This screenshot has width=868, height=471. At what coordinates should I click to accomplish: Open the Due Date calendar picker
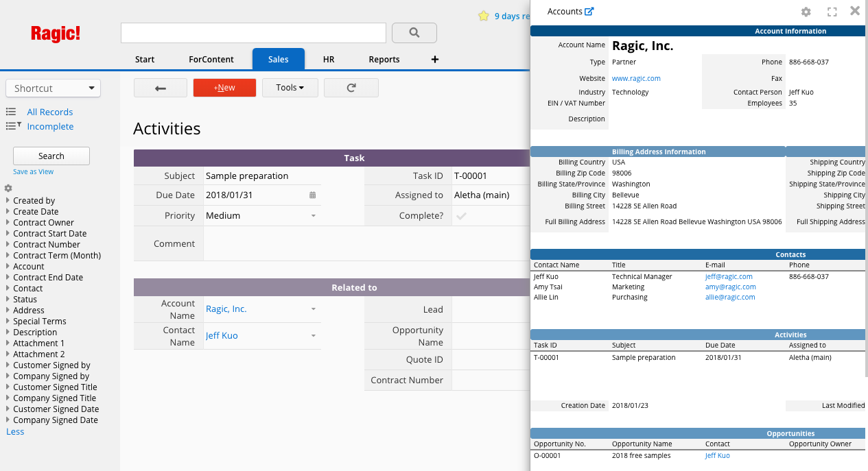pos(312,195)
